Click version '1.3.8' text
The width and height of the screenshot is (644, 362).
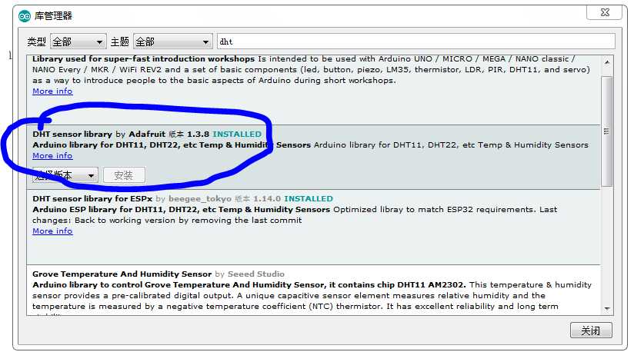click(x=198, y=135)
